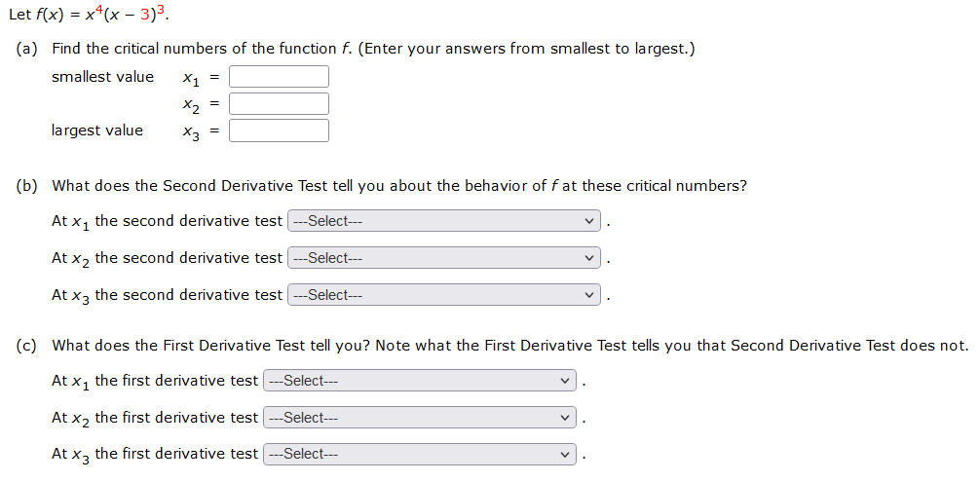Click the red number 3 inside the parentheses

[144, 15]
